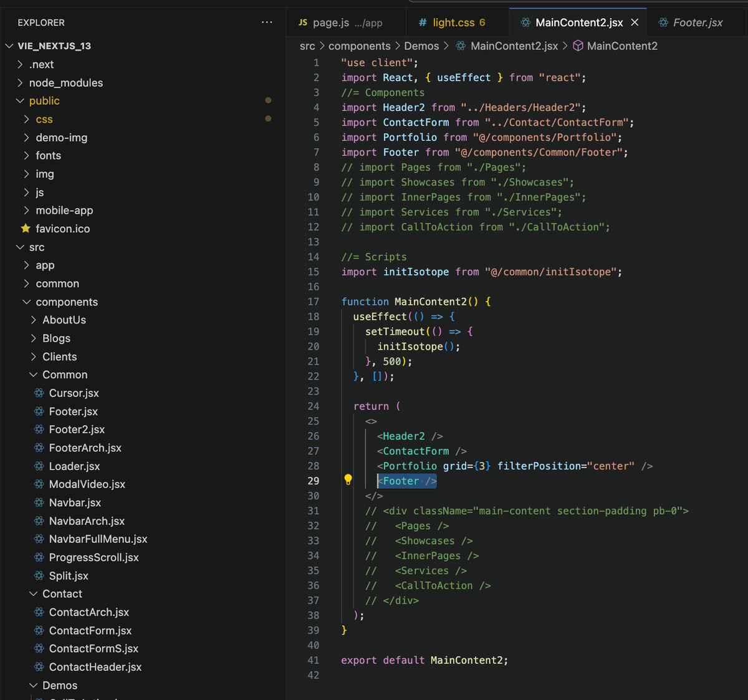Screen dimensions: 748x700
Task: Collapse the components folder
Action: tap(27, 302)
